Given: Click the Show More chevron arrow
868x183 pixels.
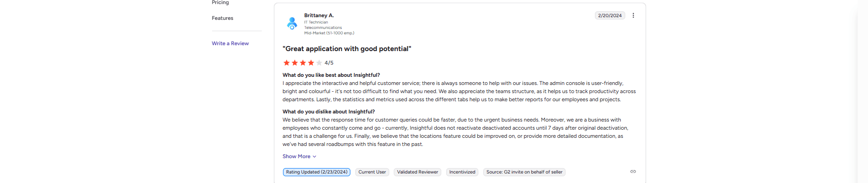Looking at the screenshot, I should 314,157.
